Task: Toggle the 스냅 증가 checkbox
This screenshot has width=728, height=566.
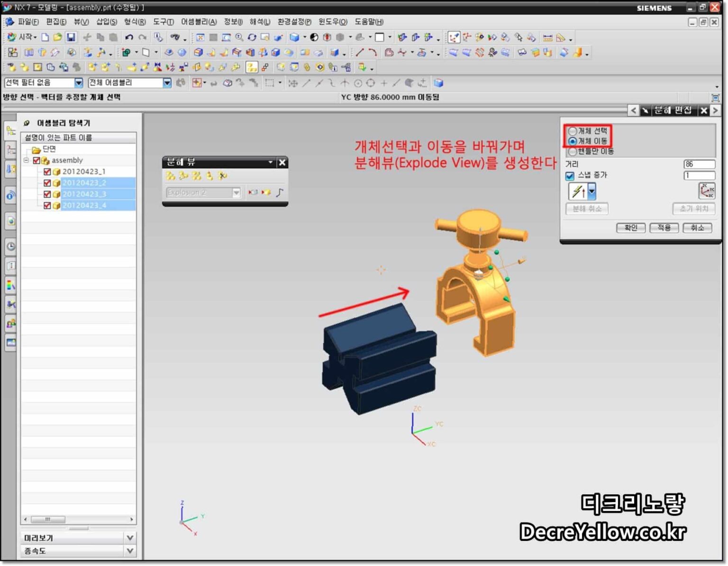Action: [x=570, y=176]
